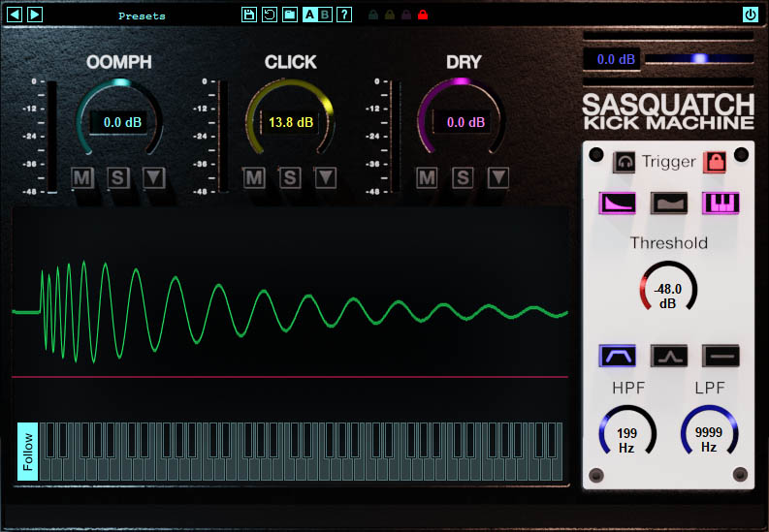The width and height of the screenshot is (769, 532).
Task: Switch to the B preset slot
Action: [x=326, y=15]
